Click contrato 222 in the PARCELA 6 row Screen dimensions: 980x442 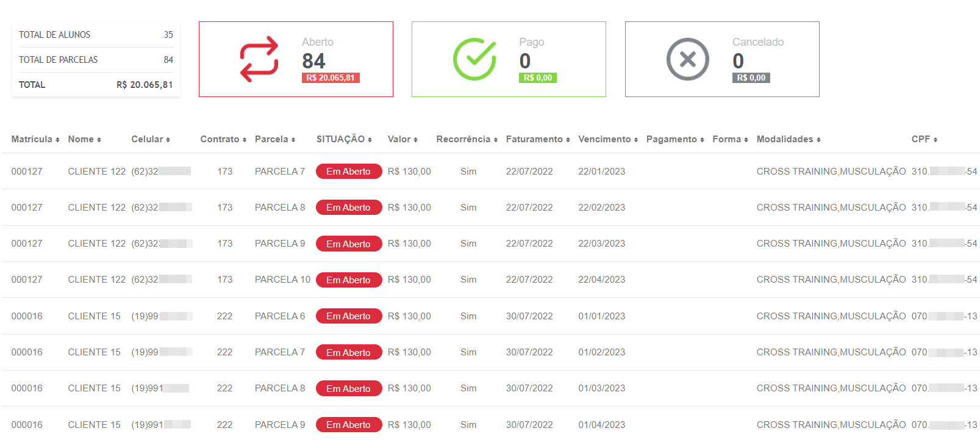tap(225, 316)
